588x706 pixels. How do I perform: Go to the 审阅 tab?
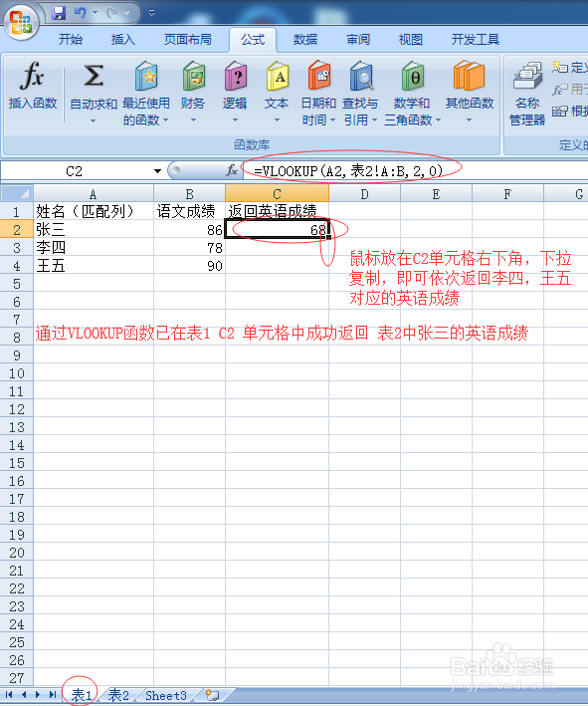point(358,40)
